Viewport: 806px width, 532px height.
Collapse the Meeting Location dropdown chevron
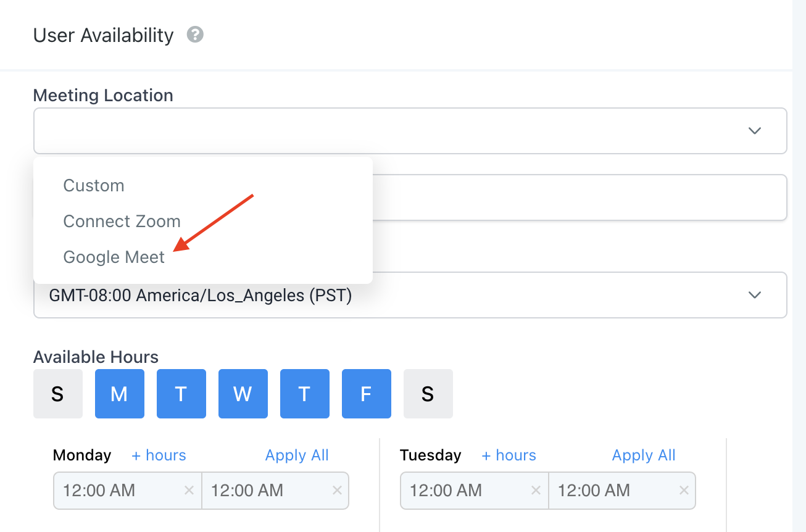point(754,131)
